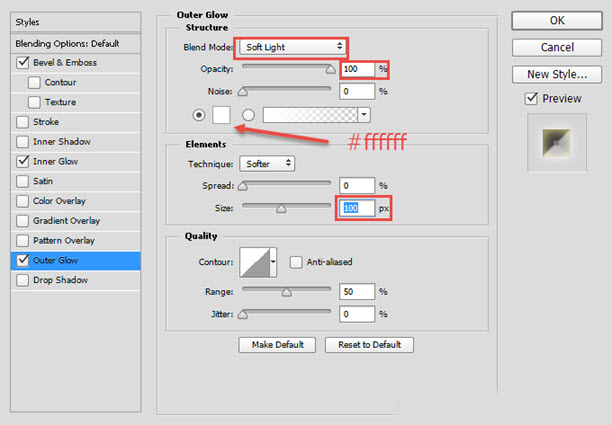Enable the Contour checkbox under Bevel
612x425 pixels.
click(34, 82)
